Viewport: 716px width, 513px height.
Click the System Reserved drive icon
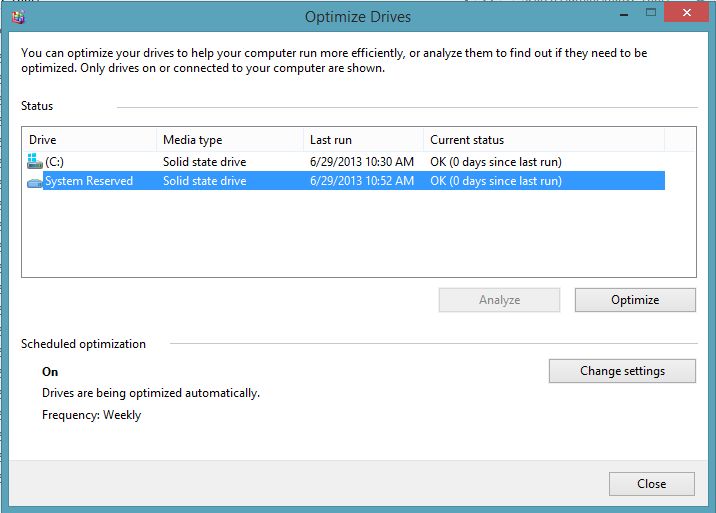click(35, 183)
